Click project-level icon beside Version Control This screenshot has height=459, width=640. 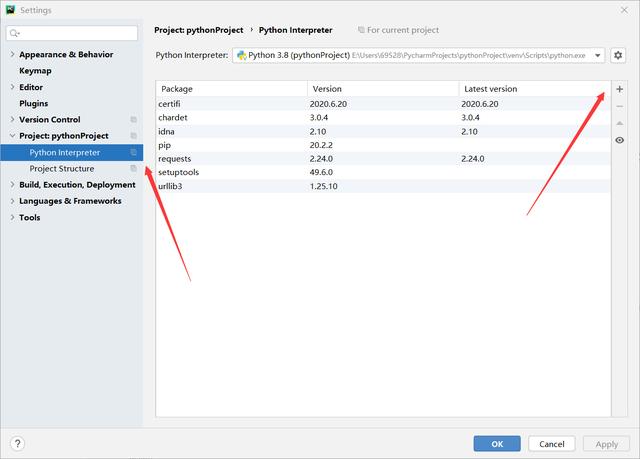click(x=133, y=120)
